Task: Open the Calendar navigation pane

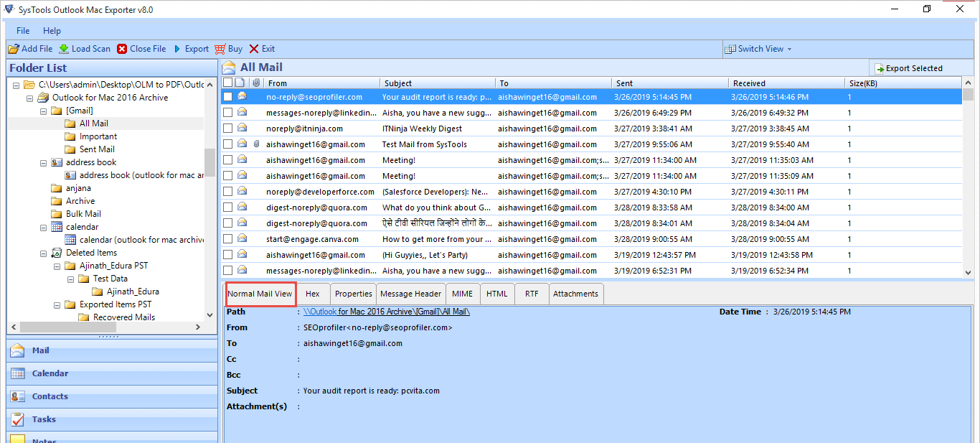Action: pos(112,373)
